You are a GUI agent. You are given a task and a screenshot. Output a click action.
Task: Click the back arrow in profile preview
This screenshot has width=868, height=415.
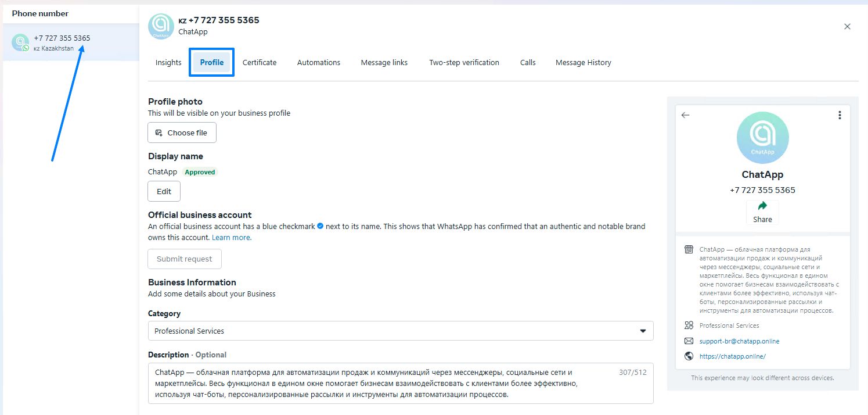tap(685, 115)
